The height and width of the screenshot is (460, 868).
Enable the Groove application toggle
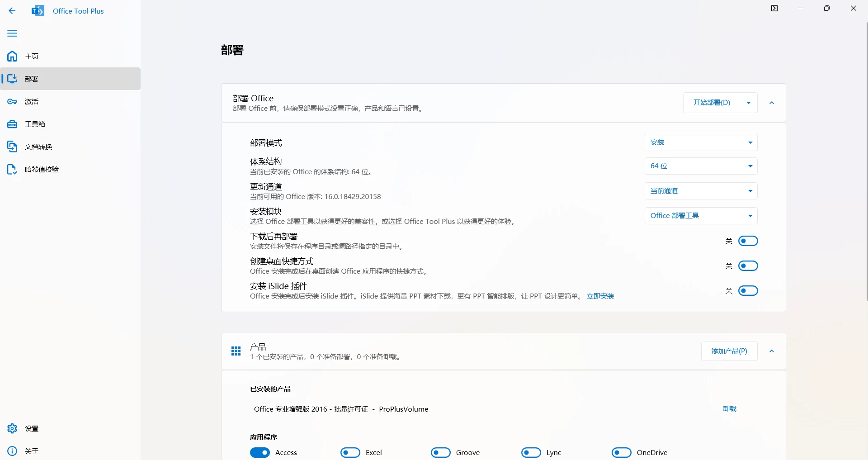(441, 453)
